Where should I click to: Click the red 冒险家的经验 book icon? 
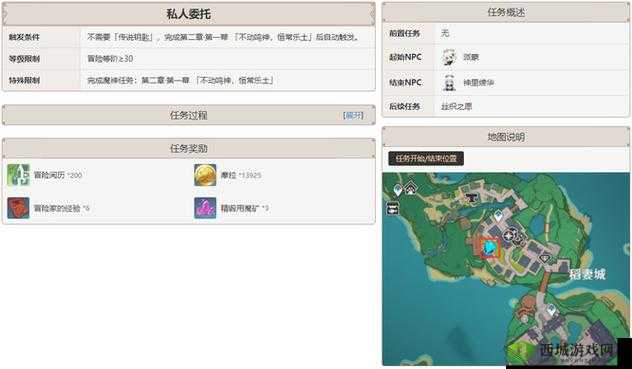point(18,208)
